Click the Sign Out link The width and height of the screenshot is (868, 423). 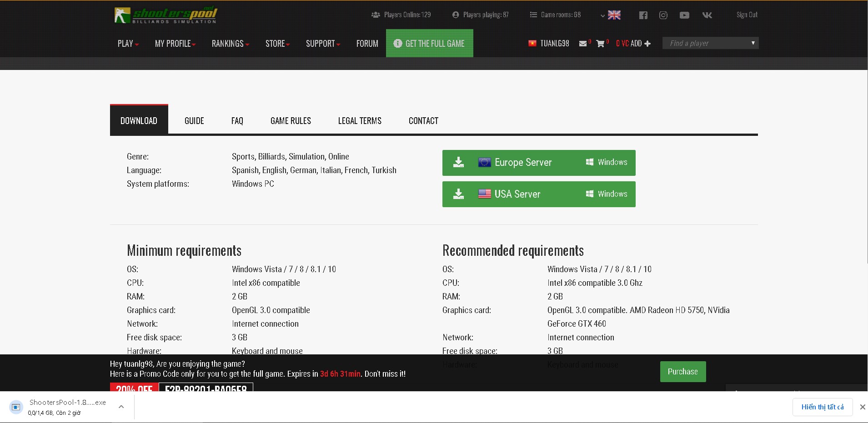pyautogui.click(x=747, y=15)
